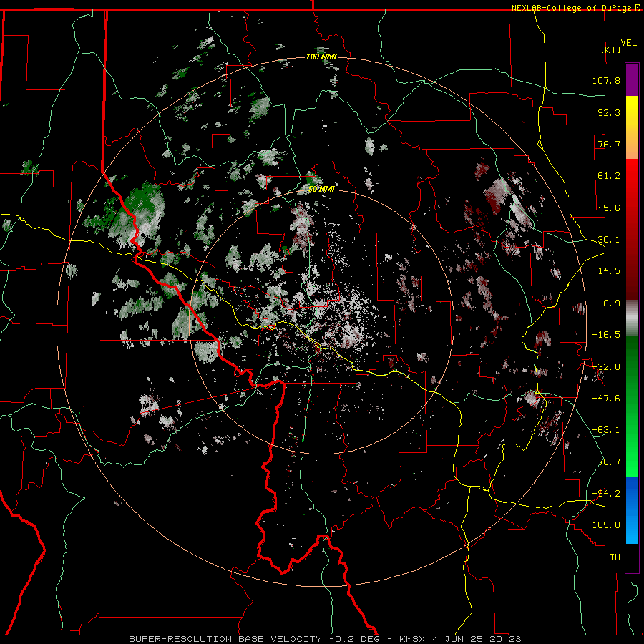The image size is (644, 644).
Task: Click the purple top segment of color bar
Action: coord(632,79)
